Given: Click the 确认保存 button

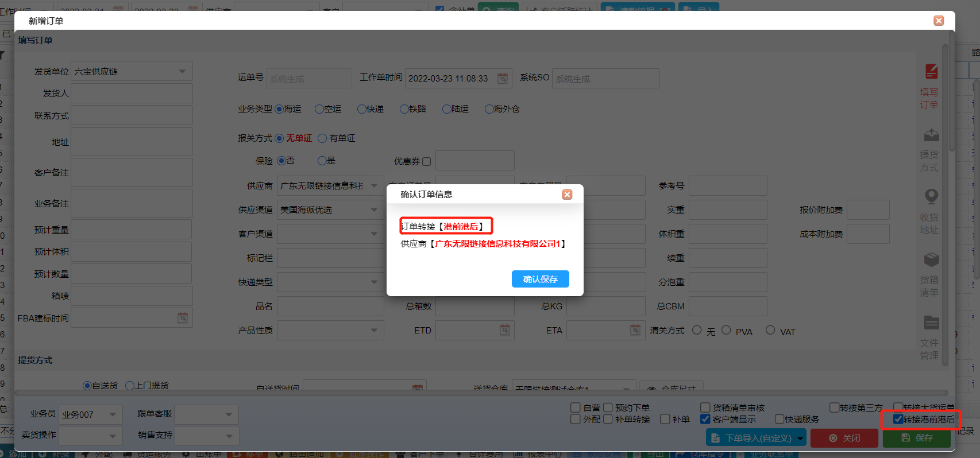Looking at the screenshot, I should [x=541, y=279].
